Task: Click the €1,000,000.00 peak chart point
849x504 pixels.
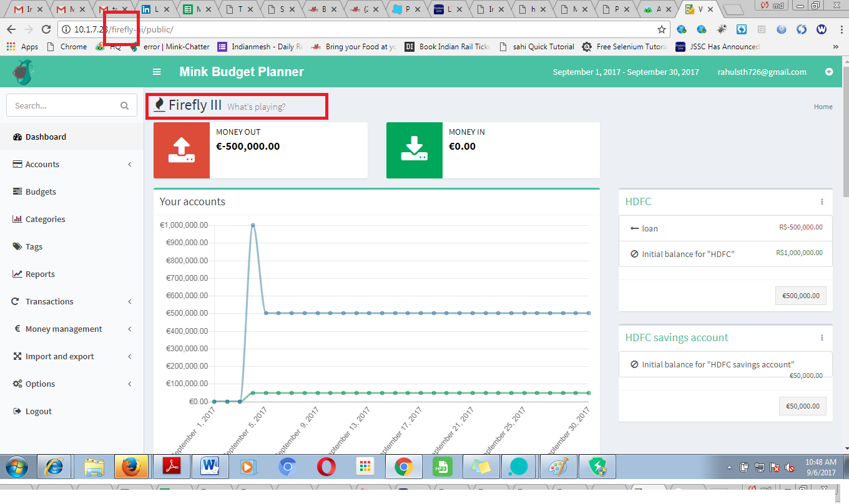Action: pos(253,225)
